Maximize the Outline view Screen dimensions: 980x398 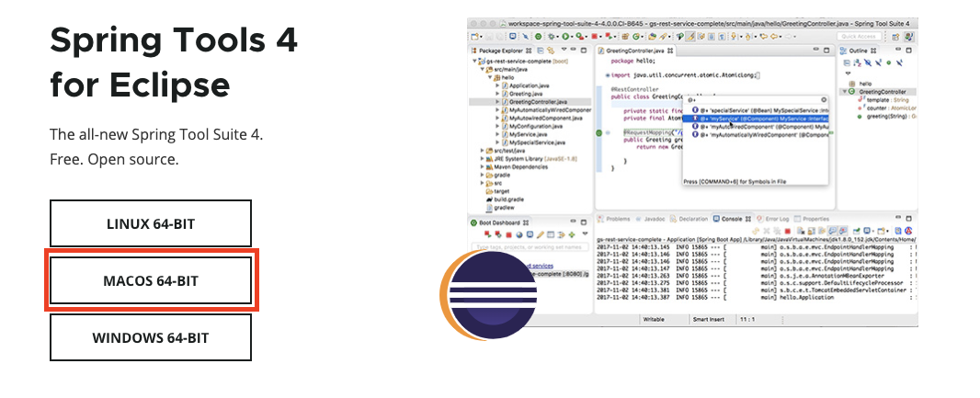pos(908,50)
